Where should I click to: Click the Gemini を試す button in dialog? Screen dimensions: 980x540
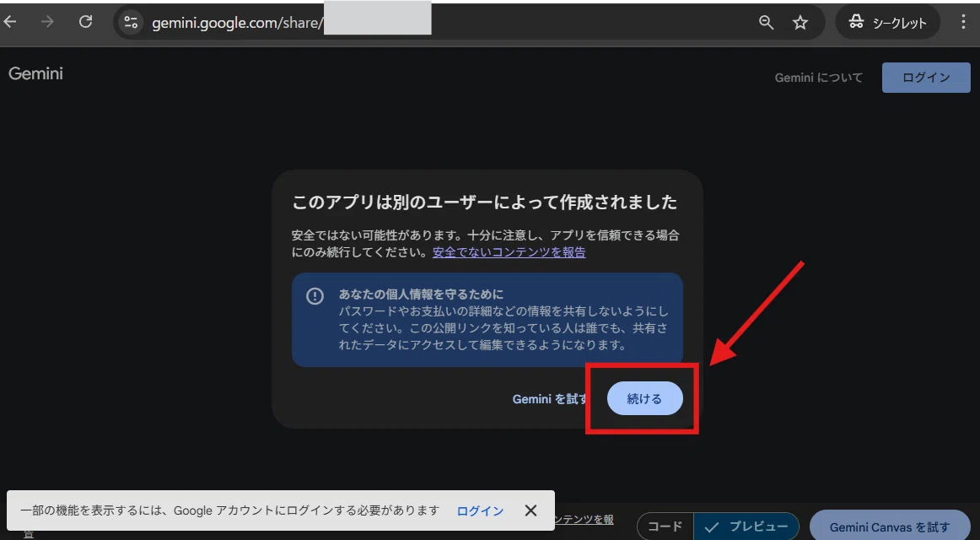pyautogui.click(x=549, y=399)
